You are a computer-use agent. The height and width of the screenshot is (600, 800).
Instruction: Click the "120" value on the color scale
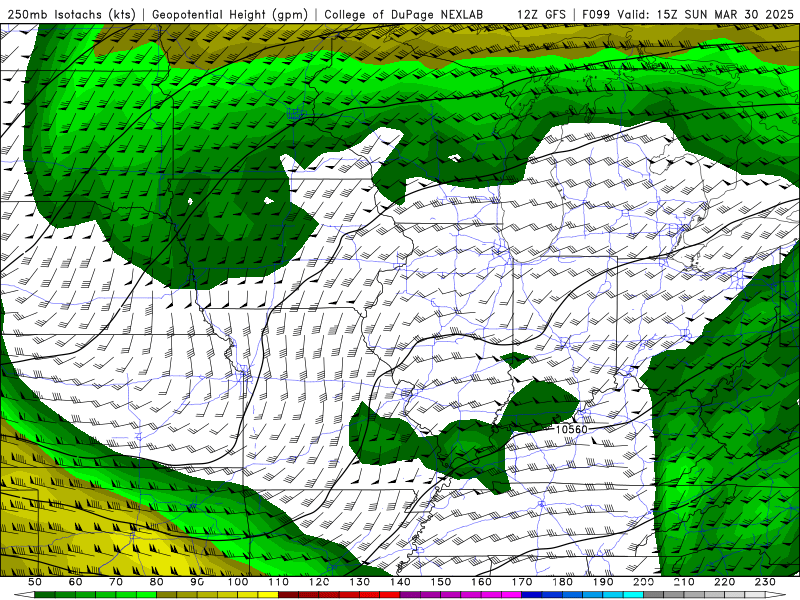pyautogui.click(x=319, y=582)
